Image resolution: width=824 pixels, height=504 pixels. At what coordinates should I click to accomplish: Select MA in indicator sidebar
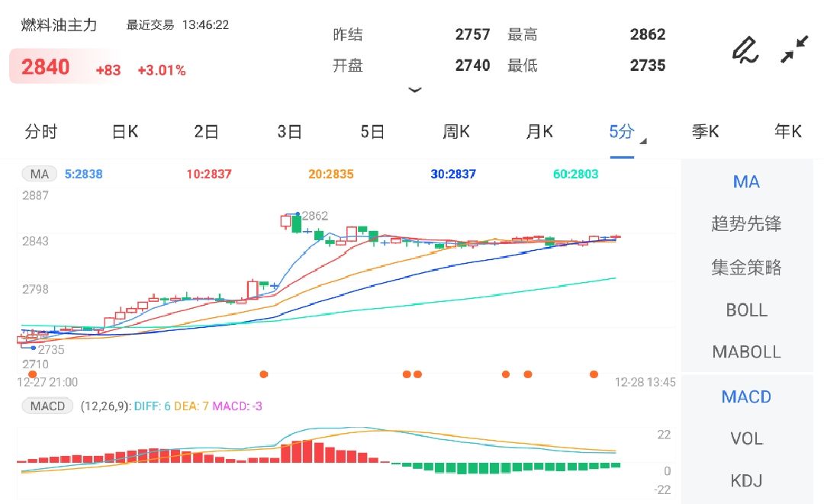tap(746, 182)
